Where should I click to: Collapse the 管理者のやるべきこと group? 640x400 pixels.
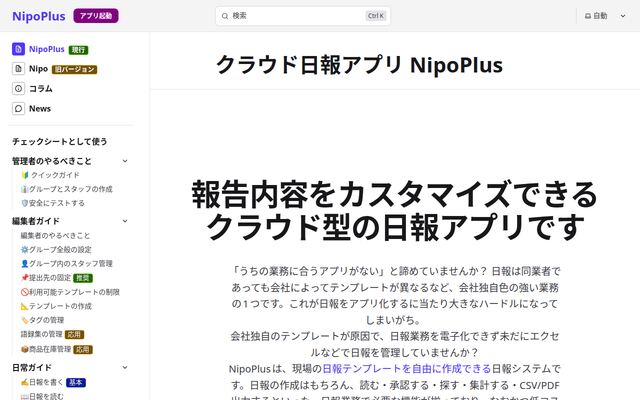(125, 161)
